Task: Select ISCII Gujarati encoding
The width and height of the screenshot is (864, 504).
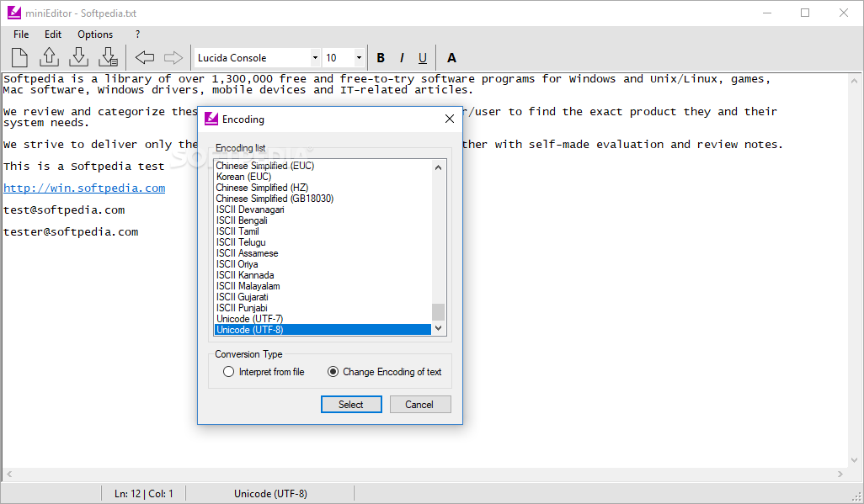Action: 323,297
